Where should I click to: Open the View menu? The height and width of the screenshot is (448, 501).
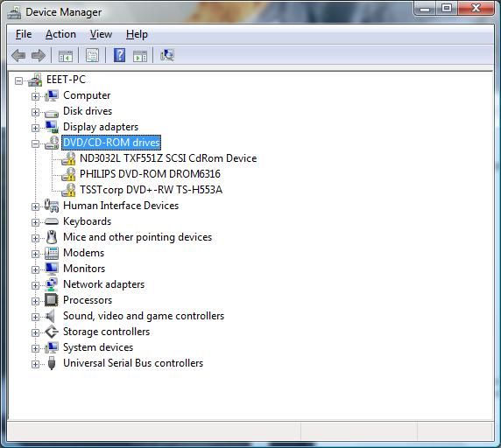click(x=101, y=34)
